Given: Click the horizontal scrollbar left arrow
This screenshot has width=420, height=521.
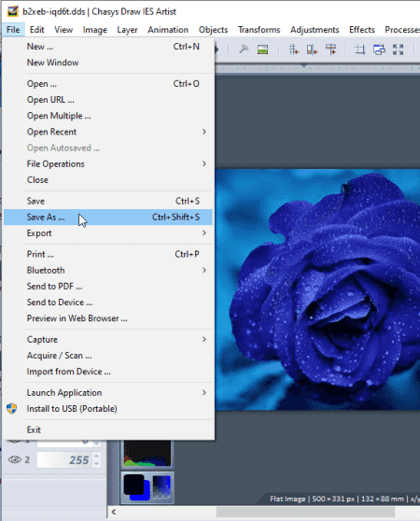Looking at the screenshot, I should click(x=114, y=512).
